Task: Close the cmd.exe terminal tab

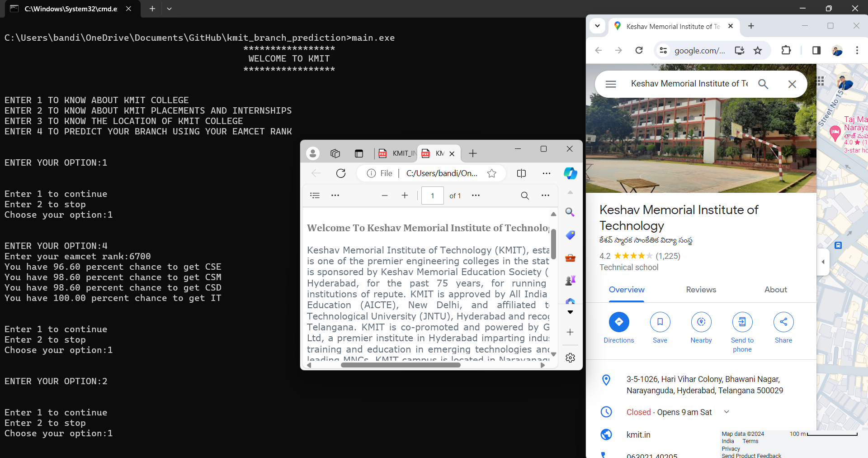Action: click(x=128, y=9)
